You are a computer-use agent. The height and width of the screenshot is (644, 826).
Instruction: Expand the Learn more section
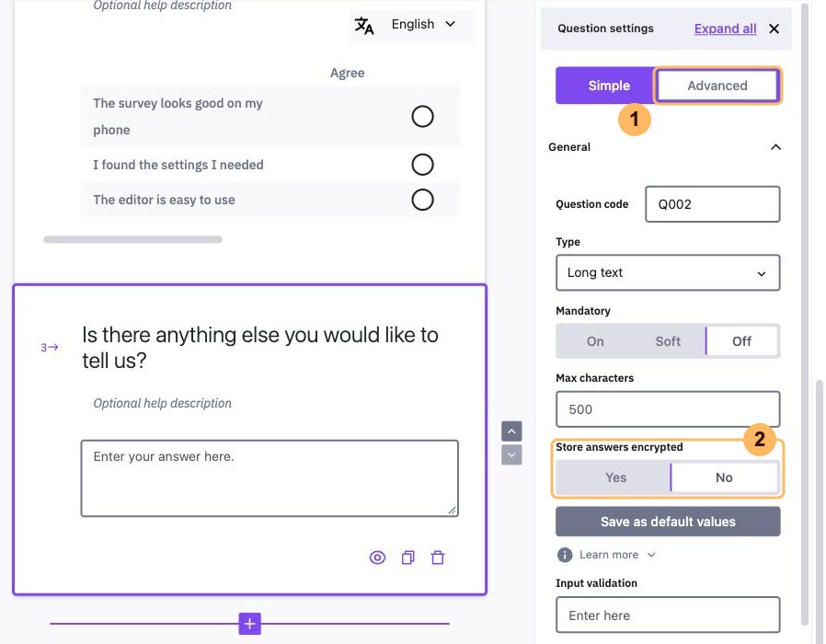point(617,555)
